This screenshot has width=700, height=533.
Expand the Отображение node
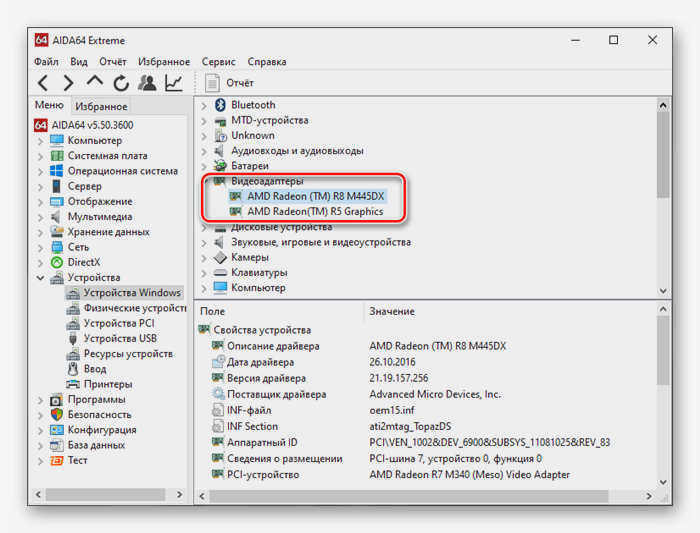click(41, 202)
